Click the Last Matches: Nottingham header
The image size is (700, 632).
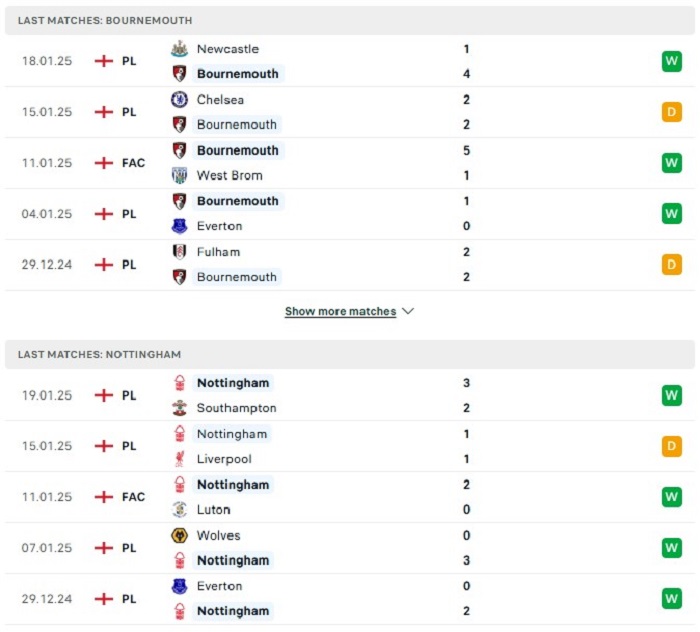pyautogui.click(x=350, y=354)
